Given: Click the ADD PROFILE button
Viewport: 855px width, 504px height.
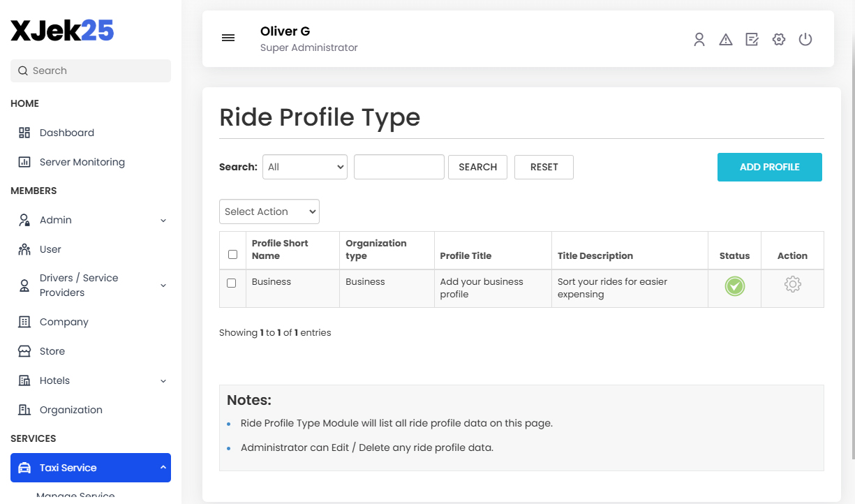Looking at the screenshot, I should pos(769,167).
